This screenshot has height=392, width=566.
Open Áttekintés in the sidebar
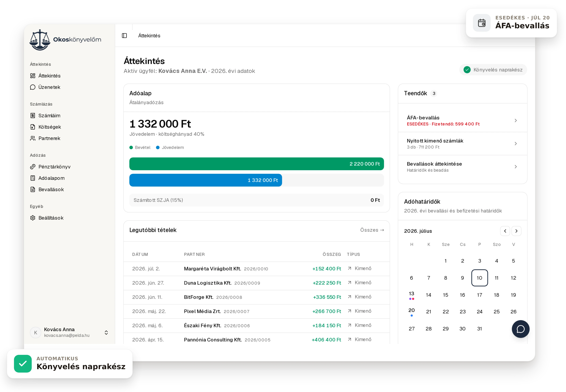click(49, 76)
